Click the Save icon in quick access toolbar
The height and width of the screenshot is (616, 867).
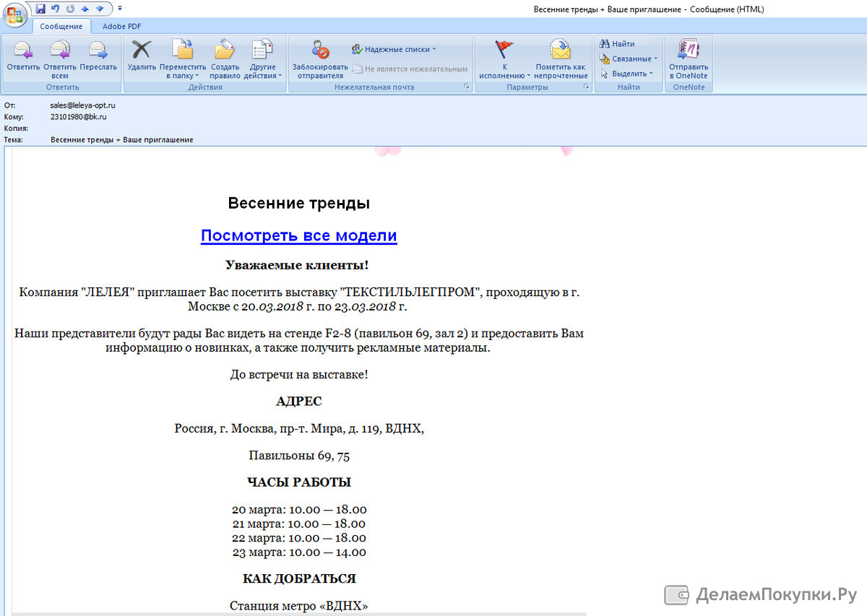[x=40, y=9]
